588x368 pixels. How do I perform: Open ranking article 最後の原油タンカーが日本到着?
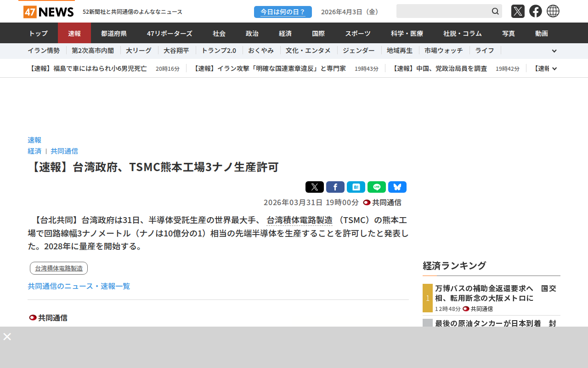pyautogui.click(x=496, y=323)
